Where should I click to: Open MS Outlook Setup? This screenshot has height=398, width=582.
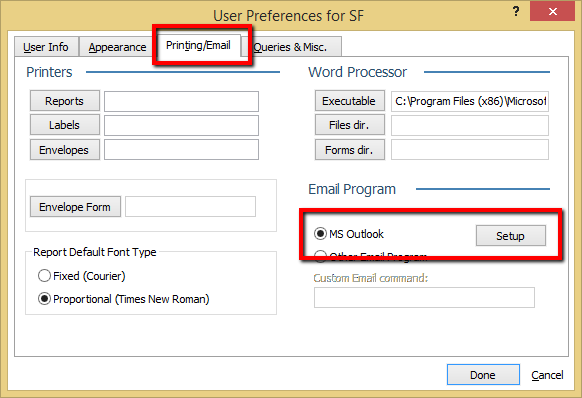[x=511, y=236]
